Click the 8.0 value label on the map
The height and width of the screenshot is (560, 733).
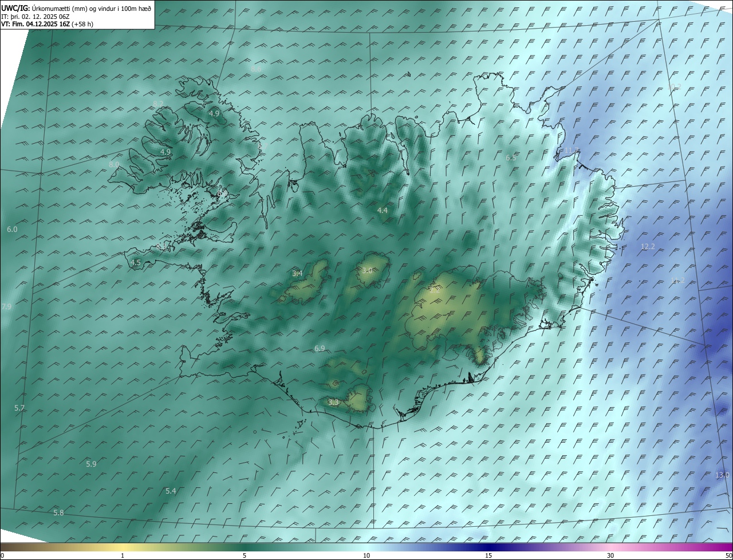(114, 164)
